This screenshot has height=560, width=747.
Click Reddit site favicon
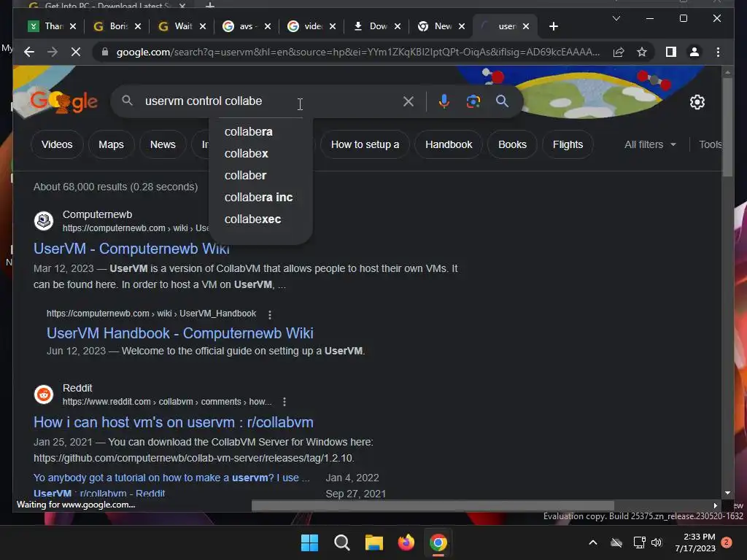pos(44,394)
